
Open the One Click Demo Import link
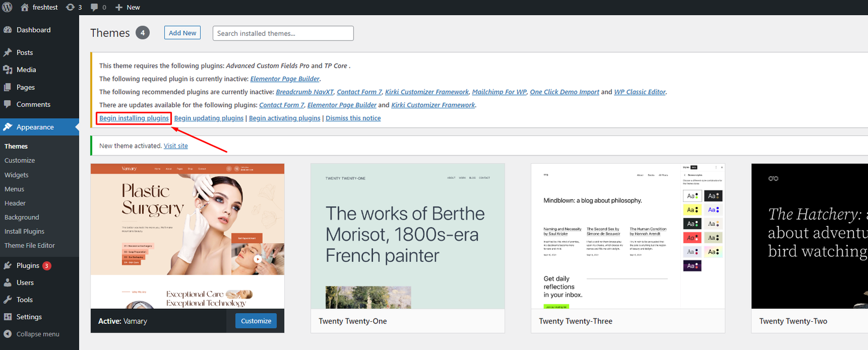565,92
